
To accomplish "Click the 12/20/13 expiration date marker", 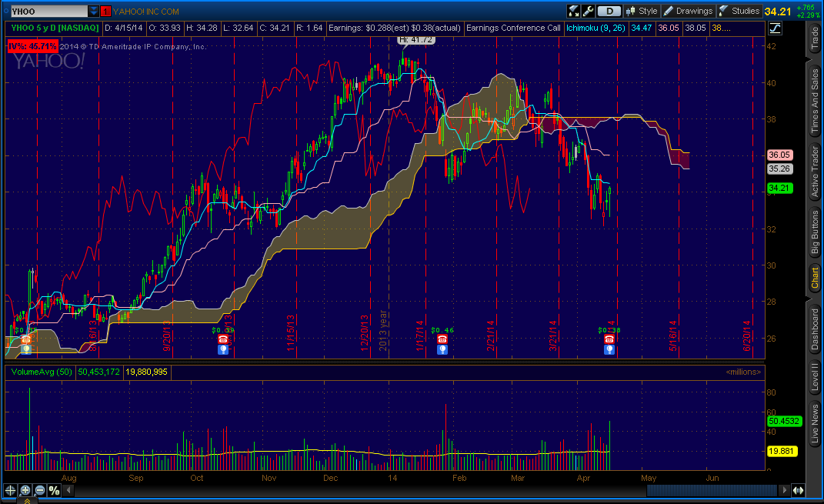I will [x=364, y=333].
